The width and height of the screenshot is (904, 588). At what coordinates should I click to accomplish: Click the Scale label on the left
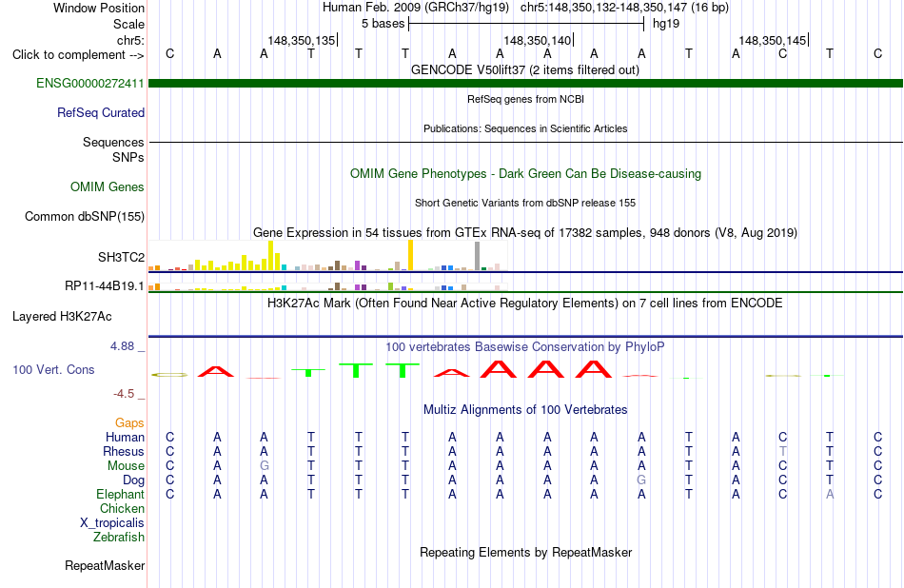129,24
